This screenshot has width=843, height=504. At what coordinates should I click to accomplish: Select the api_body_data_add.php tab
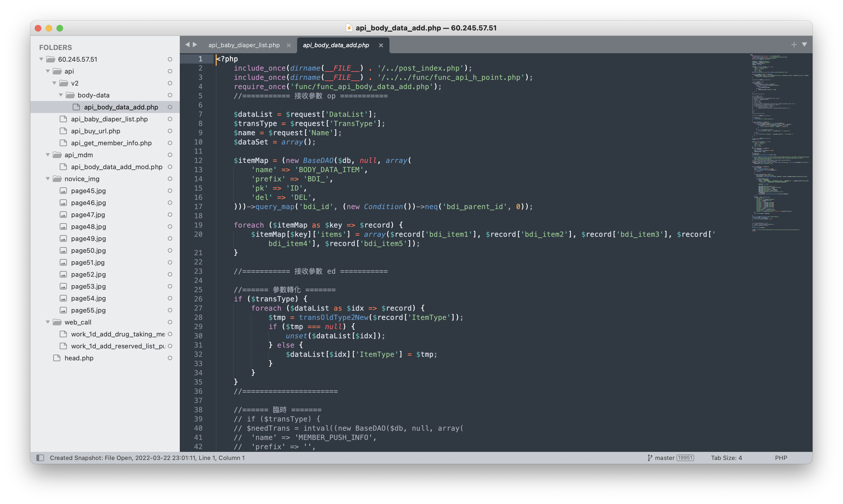[336, 45]
